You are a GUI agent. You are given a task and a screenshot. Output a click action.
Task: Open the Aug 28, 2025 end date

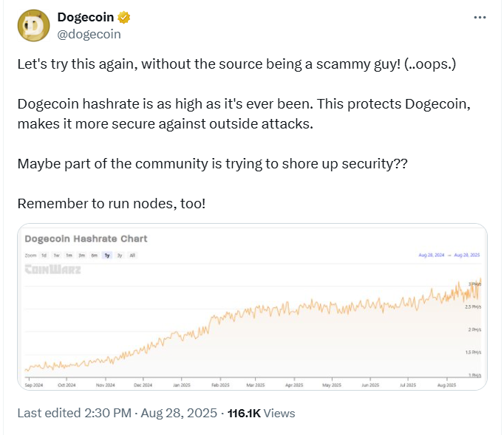click(x=468, y=256)
